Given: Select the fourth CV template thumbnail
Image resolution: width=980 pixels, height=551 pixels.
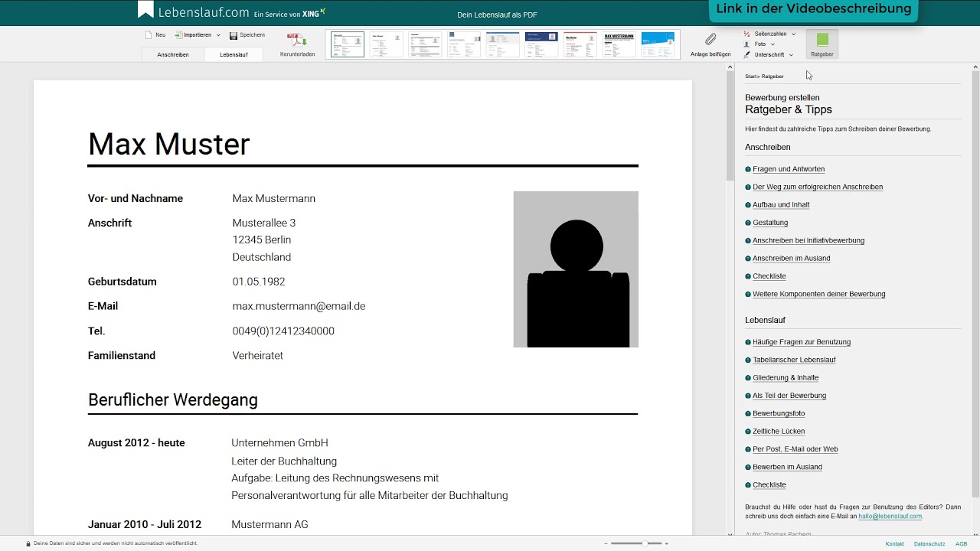Looking at the screenshot, I should (x=464, y=44).
